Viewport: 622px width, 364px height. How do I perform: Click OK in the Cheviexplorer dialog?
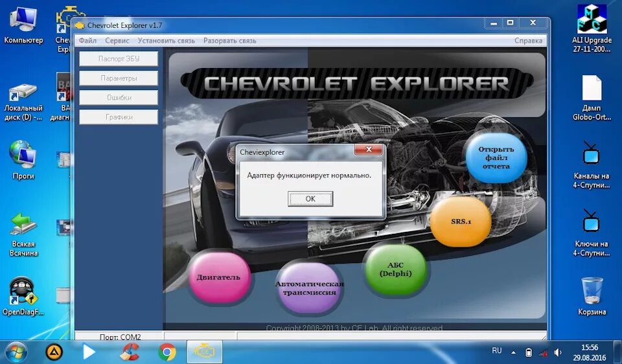[310, 199]
